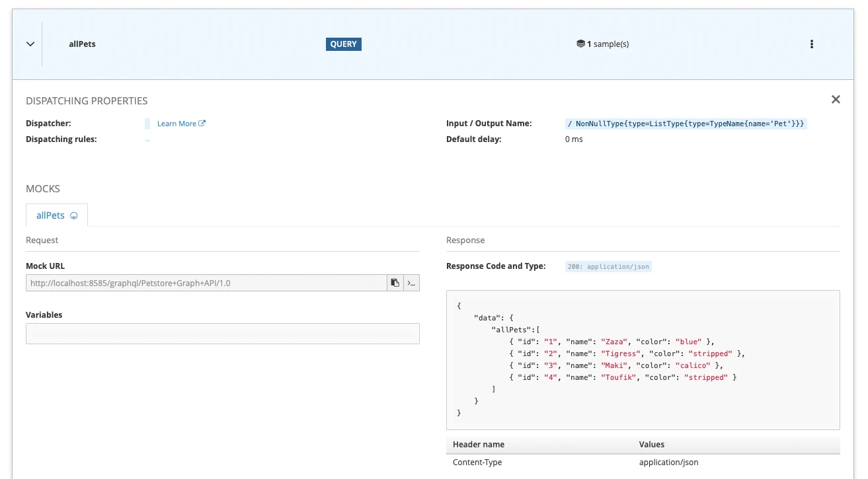Open the kebab menu for allPets operation

pos(812,44)
